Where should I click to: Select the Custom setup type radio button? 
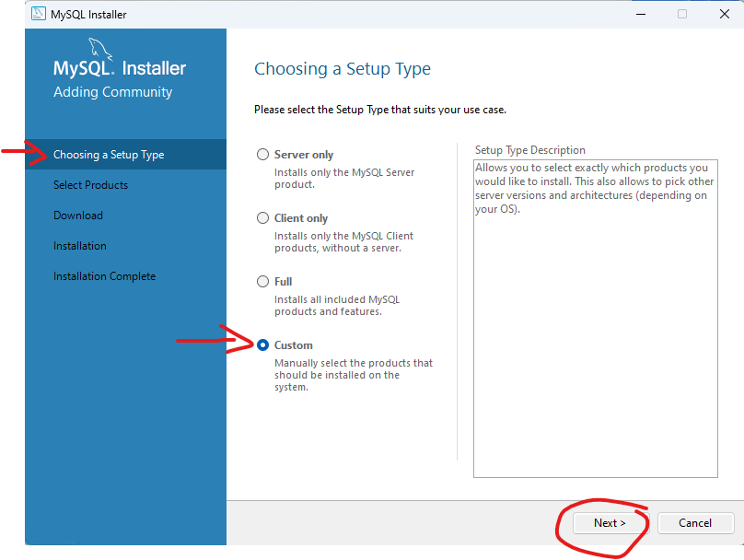[x=262, y=345]
